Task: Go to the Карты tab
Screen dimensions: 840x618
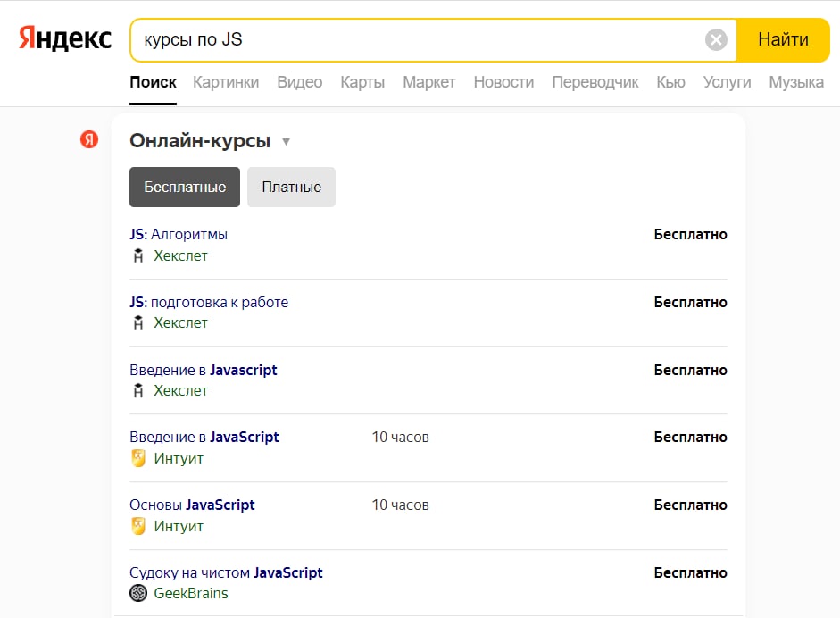Action: (x=362, y=82)
